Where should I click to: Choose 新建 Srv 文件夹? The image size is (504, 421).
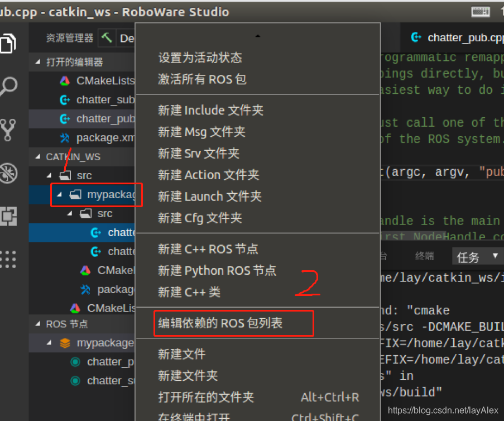click(199, 154)
